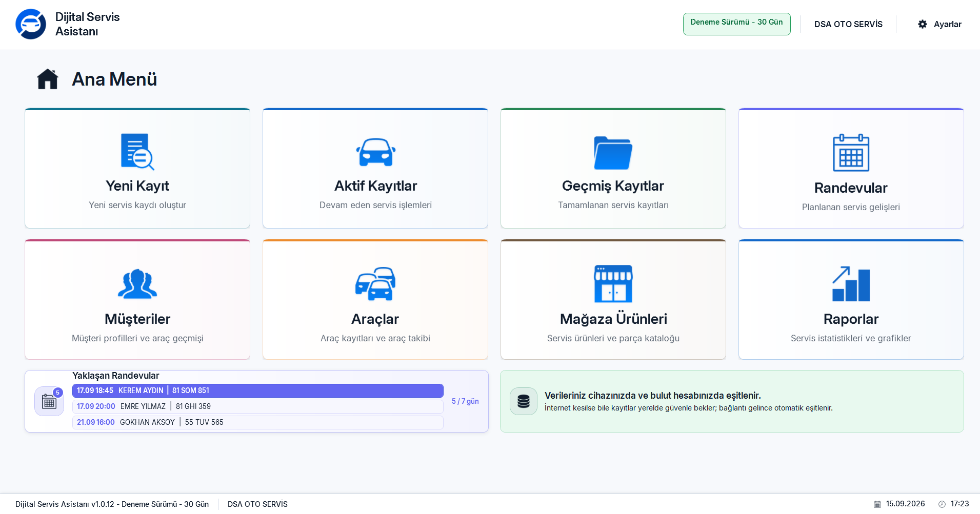This screenshot has height=514, width=980.
Task: Select the Randevular menu title
Action: [851, 188]
